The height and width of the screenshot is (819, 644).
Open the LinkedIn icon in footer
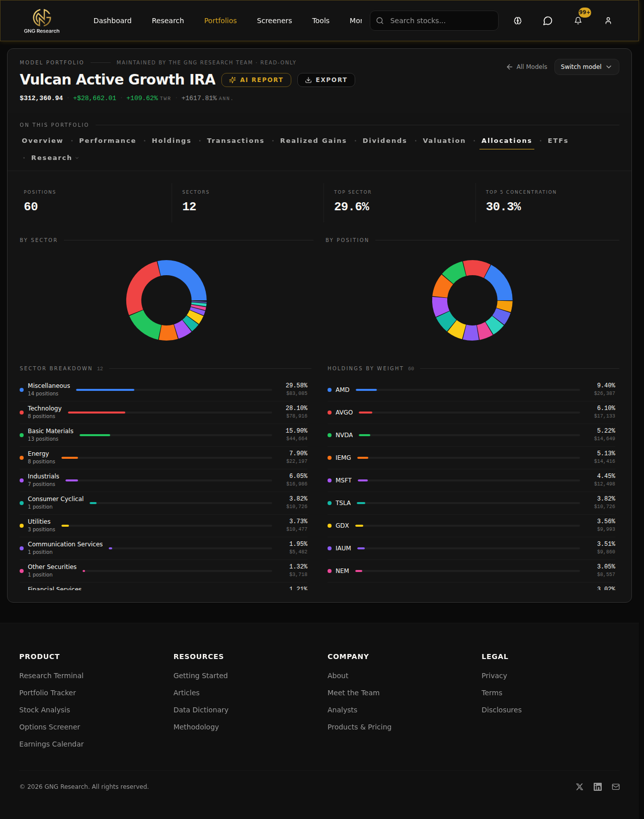[598, 787]
